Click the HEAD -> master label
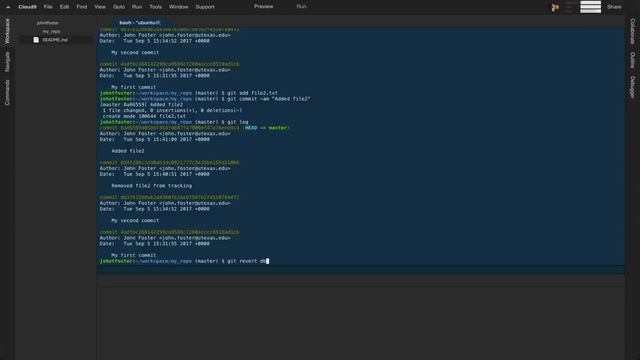Screen dimensions: 640x360 [x=266, y=128]
